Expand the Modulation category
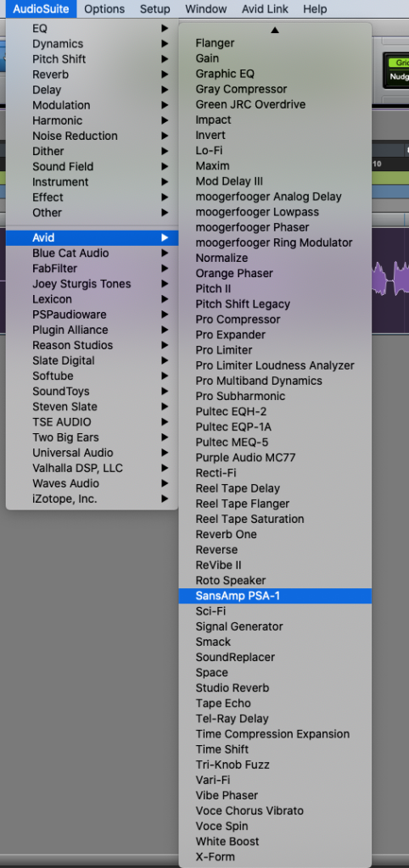Viewport: 409px width, 868px height. pyautogui.click(x=92, y=105)
